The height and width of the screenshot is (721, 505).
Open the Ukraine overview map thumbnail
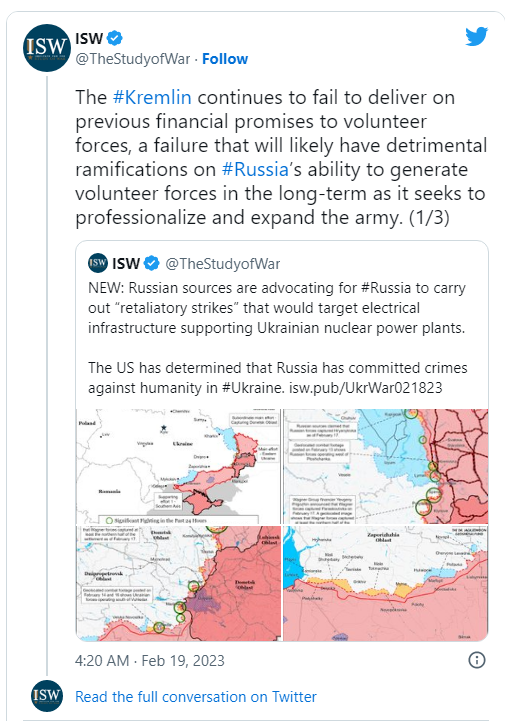click(x=178, y=466)
